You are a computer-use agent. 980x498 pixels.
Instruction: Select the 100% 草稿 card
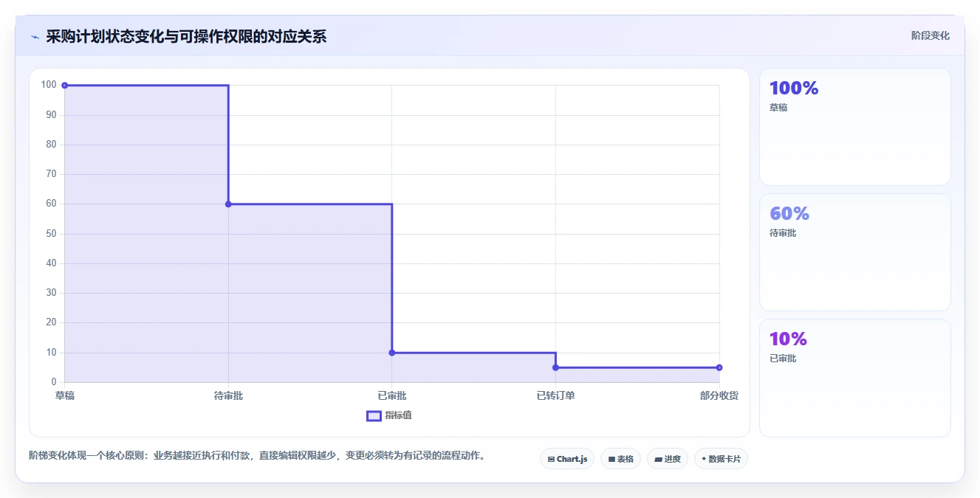[x=854, y=127]
